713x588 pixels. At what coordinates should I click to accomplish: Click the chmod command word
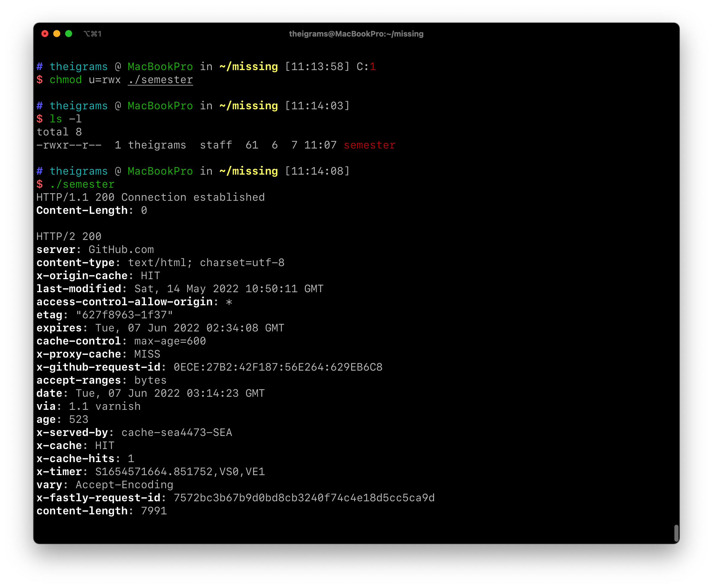[65, 80]
